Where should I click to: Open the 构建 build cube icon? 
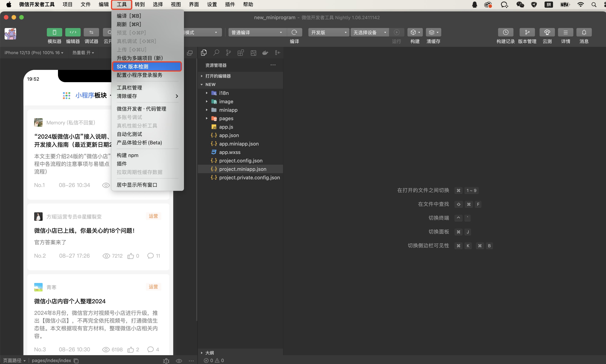coord(415,32)
